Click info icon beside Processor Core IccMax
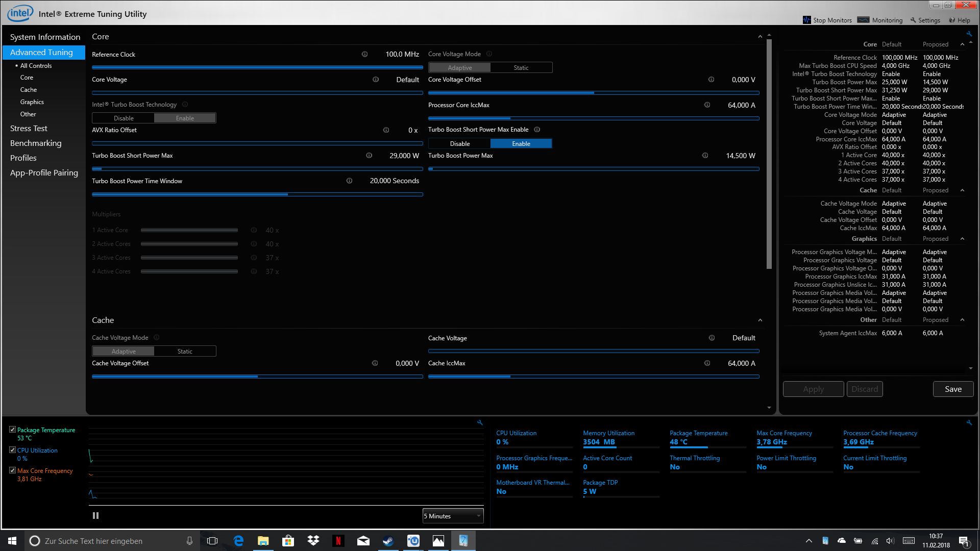The image size is (980, 551). [x=707, y=105]
